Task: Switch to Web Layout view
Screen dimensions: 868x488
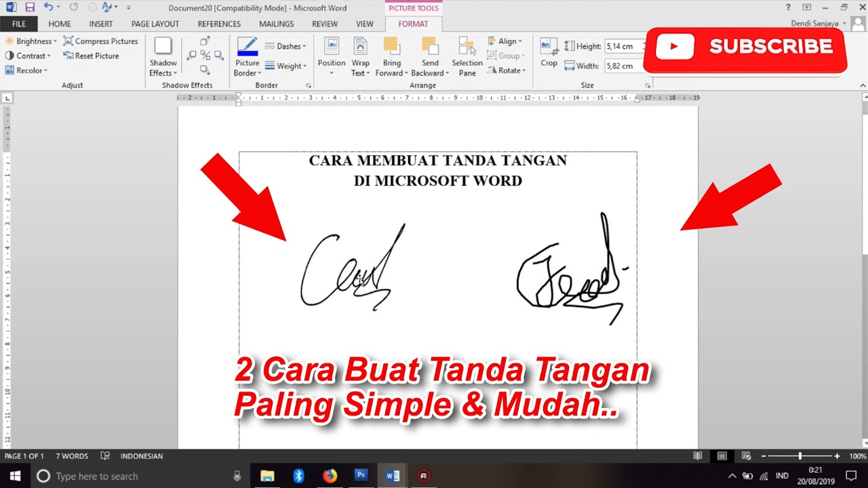Action: [746, 456]
